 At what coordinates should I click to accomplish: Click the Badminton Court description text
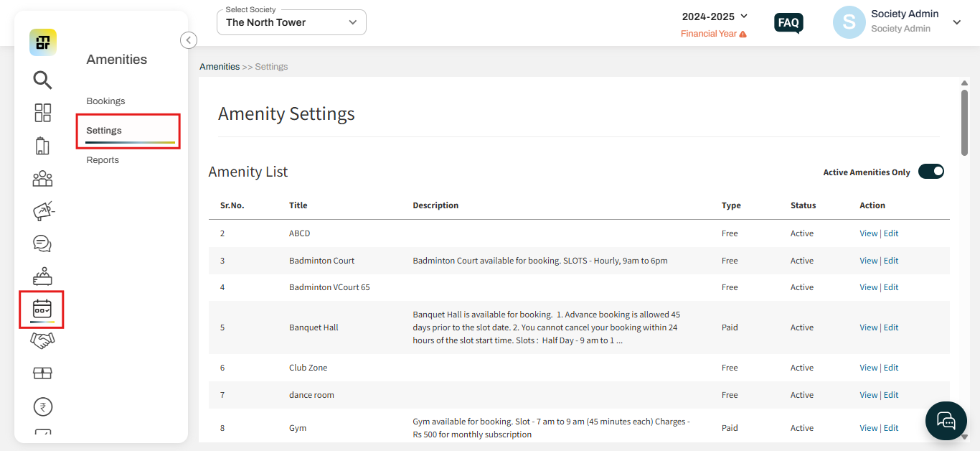pos(540,261)
